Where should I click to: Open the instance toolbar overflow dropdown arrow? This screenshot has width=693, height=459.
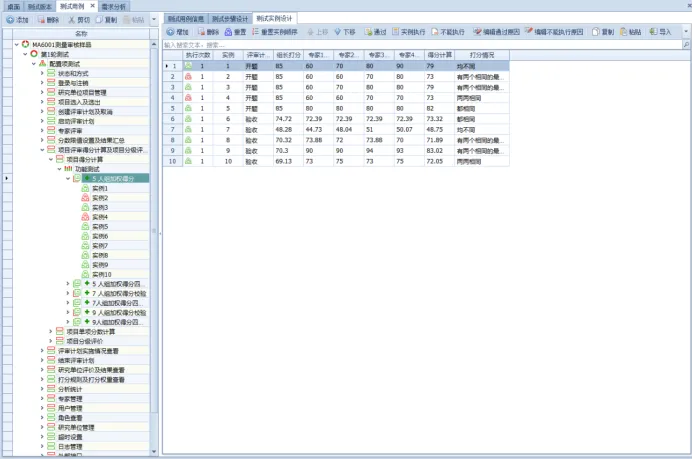click(x=686, y=32)
